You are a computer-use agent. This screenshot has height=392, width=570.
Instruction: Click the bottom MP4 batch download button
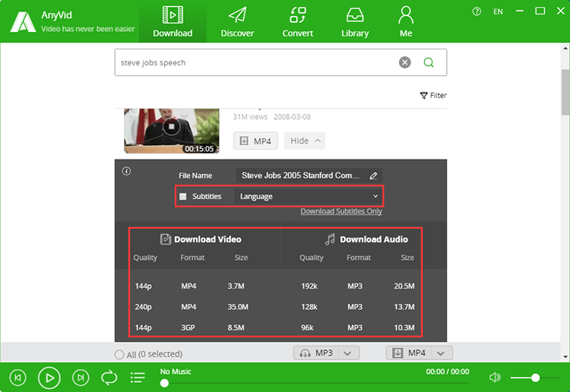409,353
